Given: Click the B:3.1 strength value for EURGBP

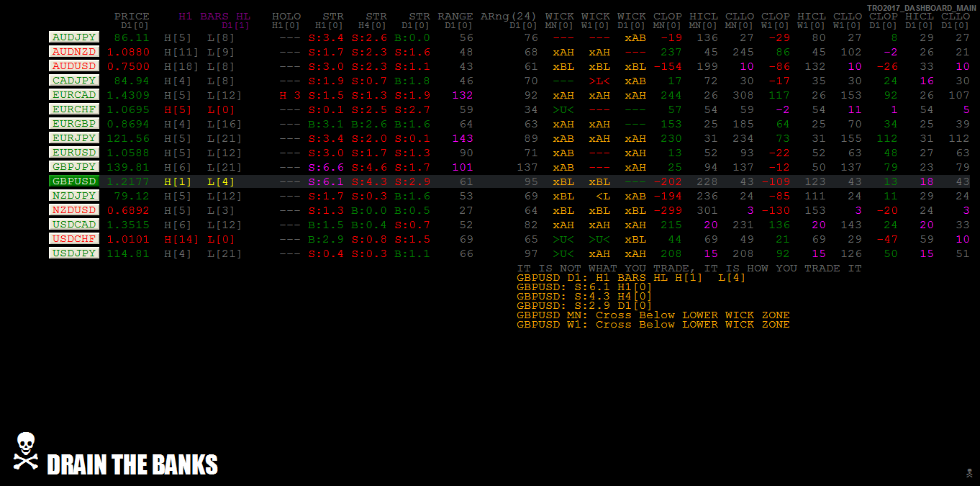Looking at the screenshot, I should click(x=326, y=124).
